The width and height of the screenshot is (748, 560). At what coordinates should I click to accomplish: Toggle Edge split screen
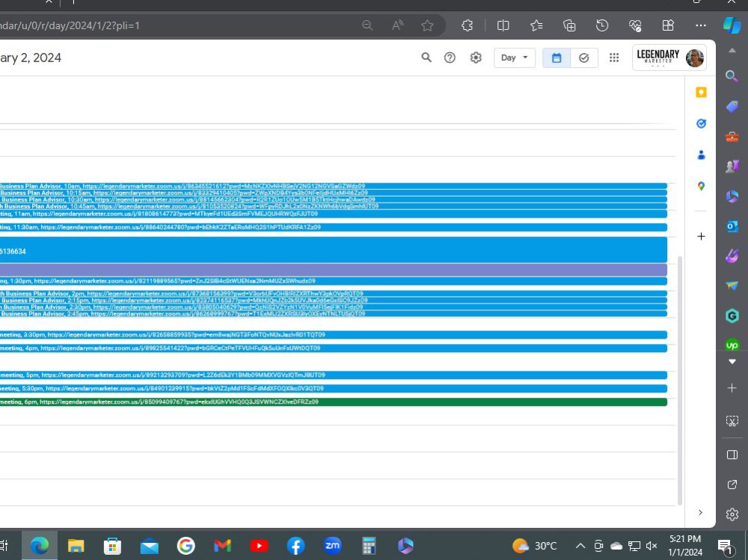click(503, 25)
